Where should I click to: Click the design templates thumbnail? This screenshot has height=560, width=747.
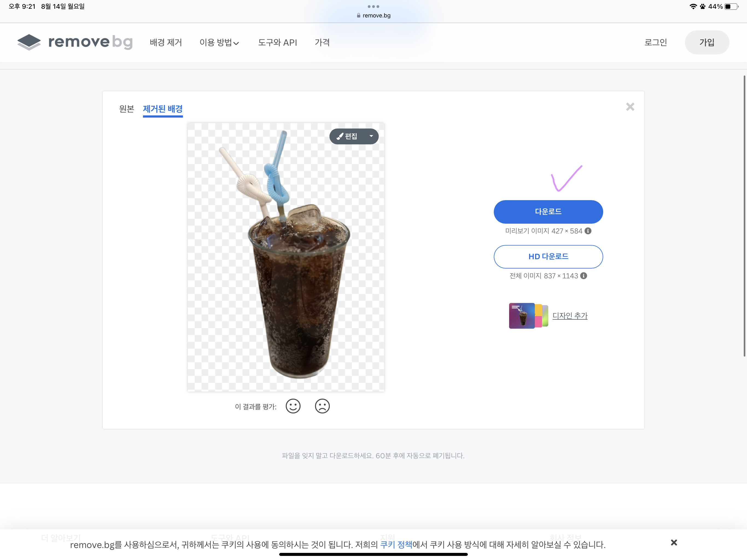point(529,316)
